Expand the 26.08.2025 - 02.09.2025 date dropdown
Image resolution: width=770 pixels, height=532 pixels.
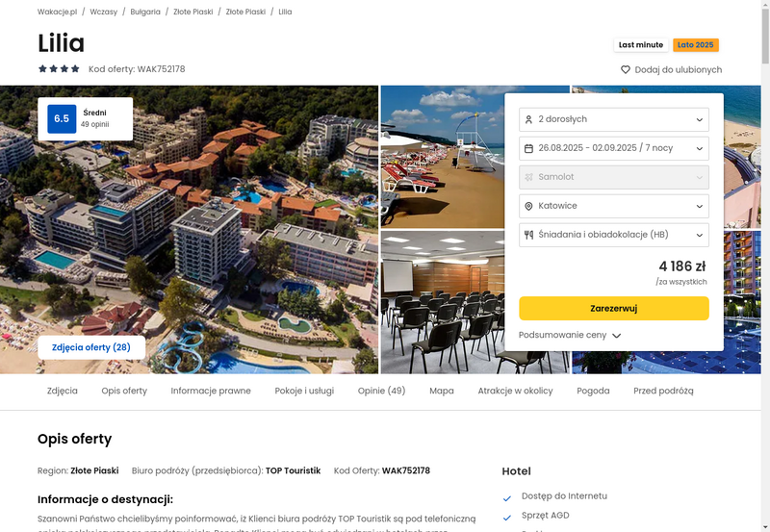(614, 148)
